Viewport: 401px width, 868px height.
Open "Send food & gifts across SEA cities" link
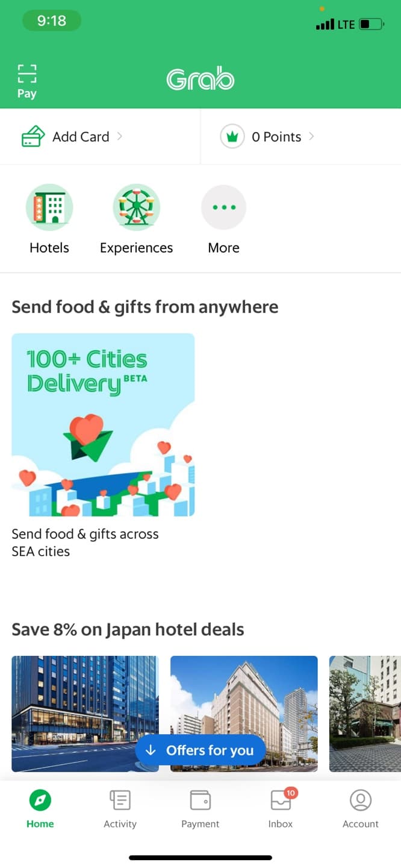[85, 542]
